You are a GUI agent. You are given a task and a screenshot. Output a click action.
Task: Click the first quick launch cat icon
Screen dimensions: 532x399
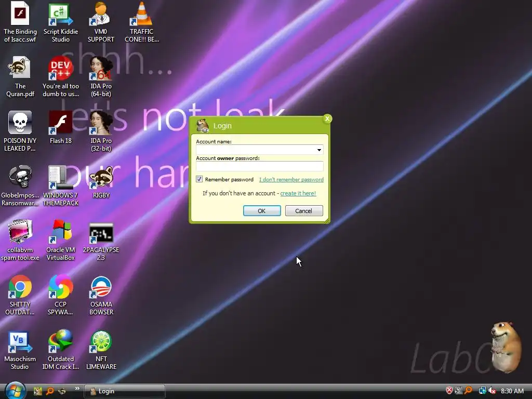coord(37,391)
